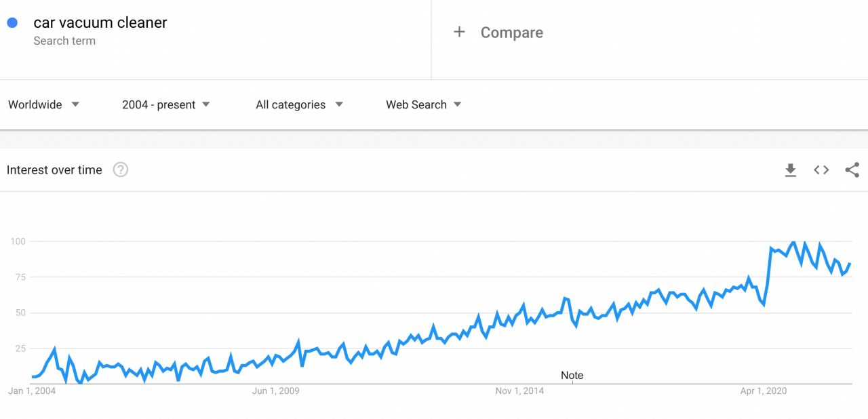Click the Nov 1, 2014 axis label
The width and height of the screenshot is (868, 419).
tap(519, 391)
